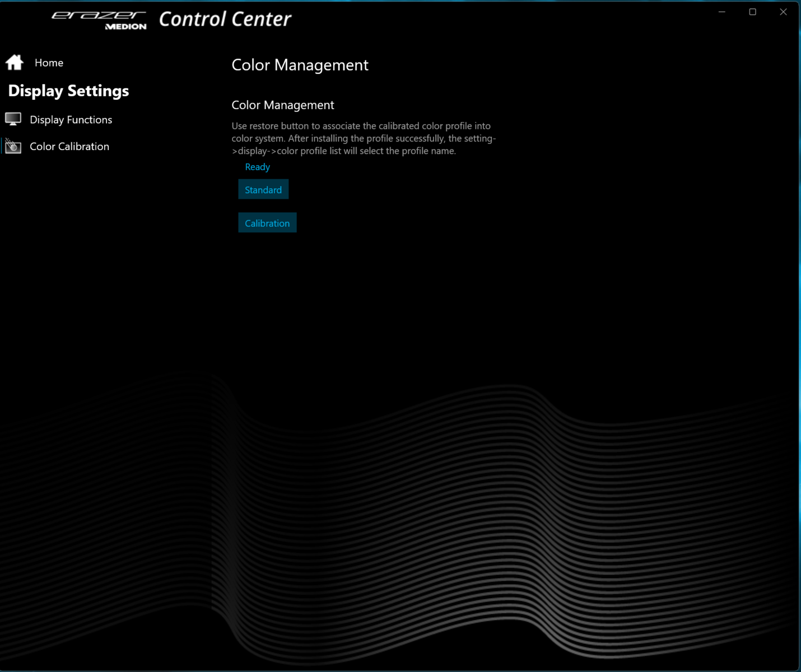Click the Color Management page title
The width and height of the screenshot is (801, 672).
click(x=300, y=65)
